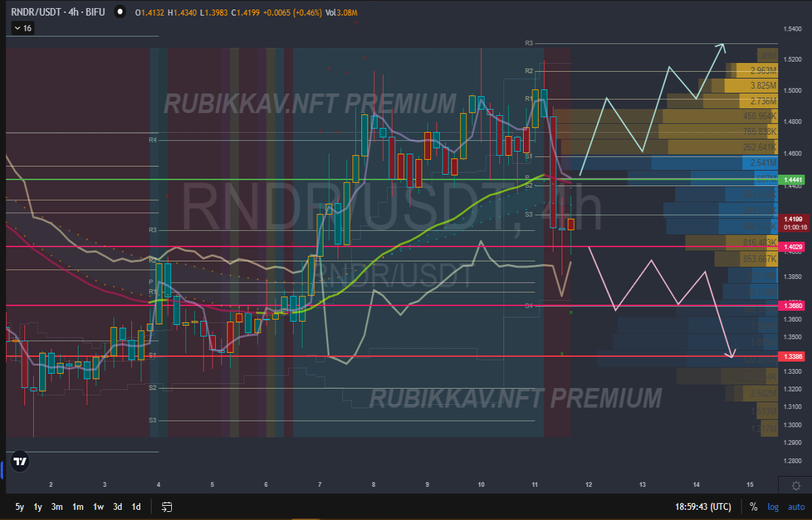Select the 5y date range
This screenshot has height=520, width=812.
[x=20, y=506]
